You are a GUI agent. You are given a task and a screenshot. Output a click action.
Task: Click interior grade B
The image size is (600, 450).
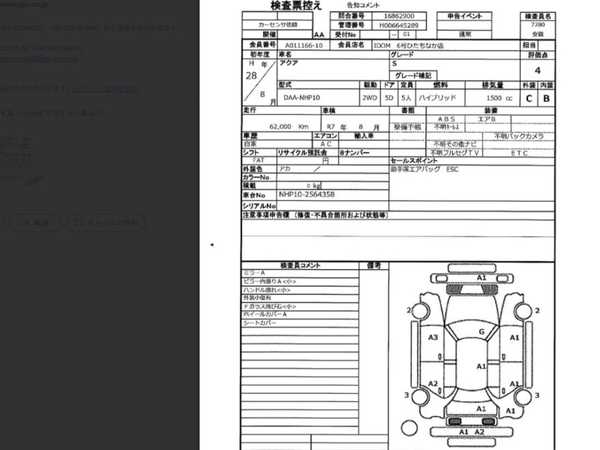pyautogui.click(x=546, y=98)
